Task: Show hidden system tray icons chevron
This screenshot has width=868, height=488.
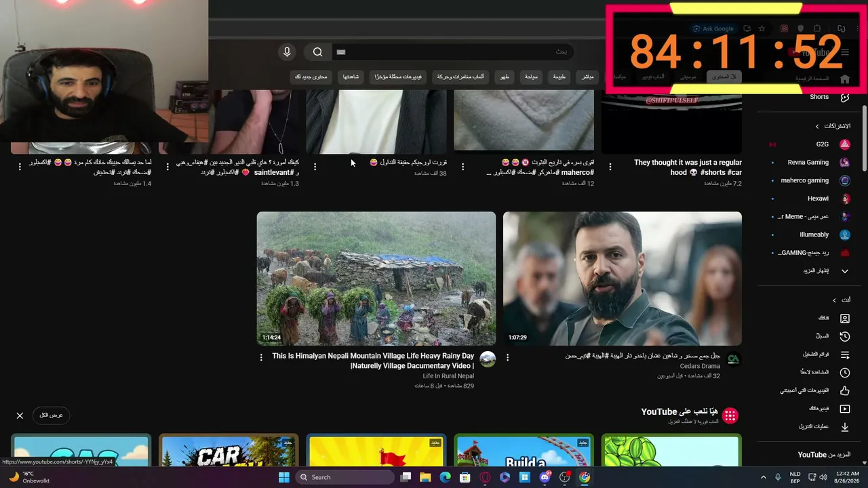Action: [764, 477]
